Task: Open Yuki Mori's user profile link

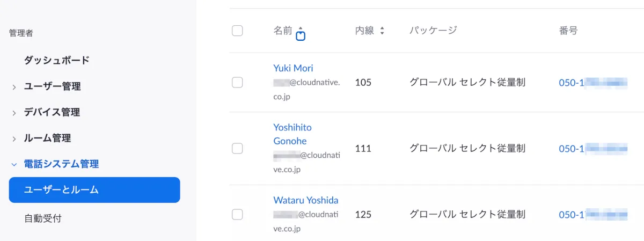Action: point(293,68)
